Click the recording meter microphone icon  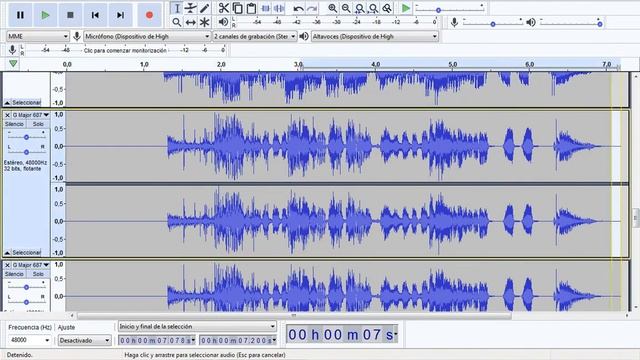[x=12, y=50]
